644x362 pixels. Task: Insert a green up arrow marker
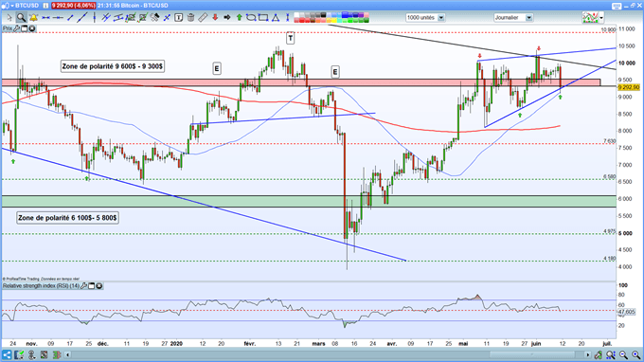point(239,18)
